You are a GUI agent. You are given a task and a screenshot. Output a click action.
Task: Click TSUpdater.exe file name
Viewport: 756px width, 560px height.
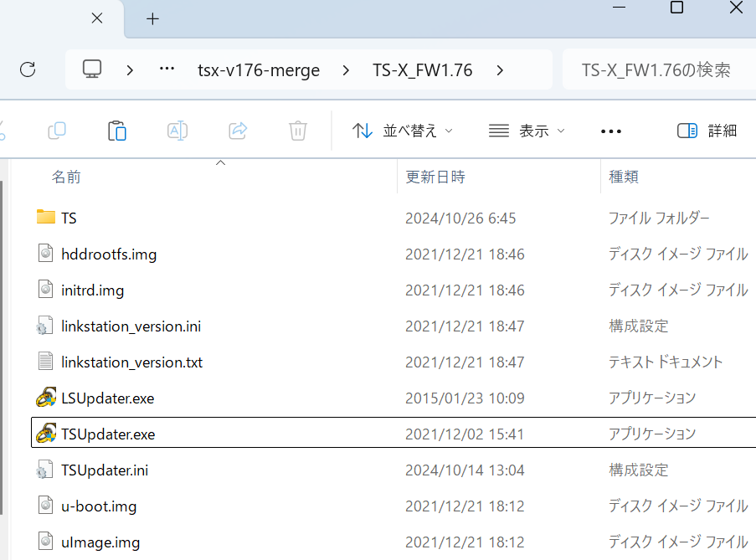108,434
